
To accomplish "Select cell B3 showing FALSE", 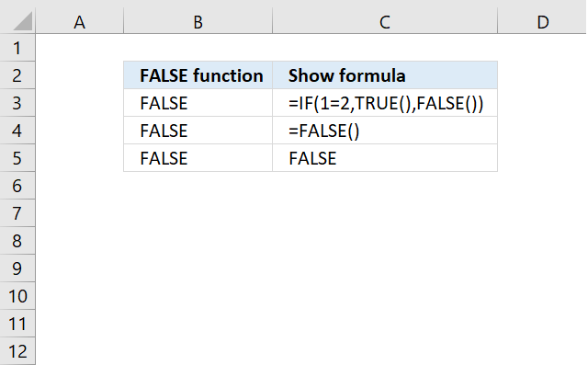I will tap(198, 103).
